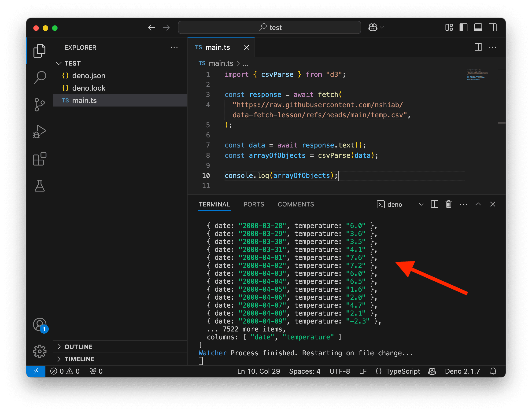Open deno.json in the explorer

pyautogui.click(x=120, y=76)
